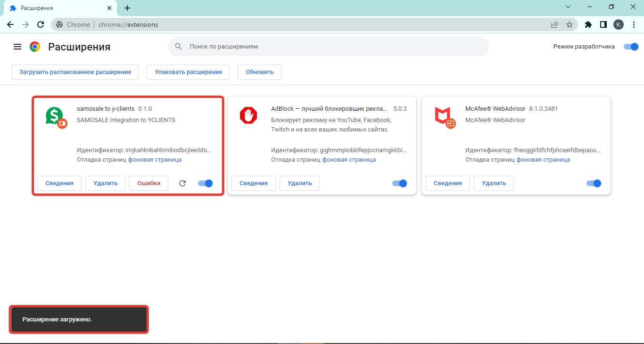
Task: Go back with the browser back arrow
Action: point(10,25)
